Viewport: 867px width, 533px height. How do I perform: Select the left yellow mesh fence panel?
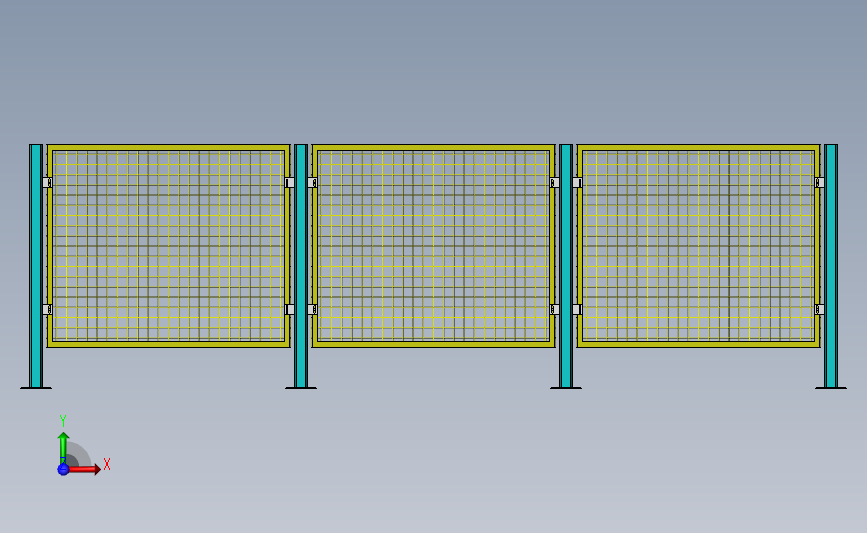click(x=169, y=246)
